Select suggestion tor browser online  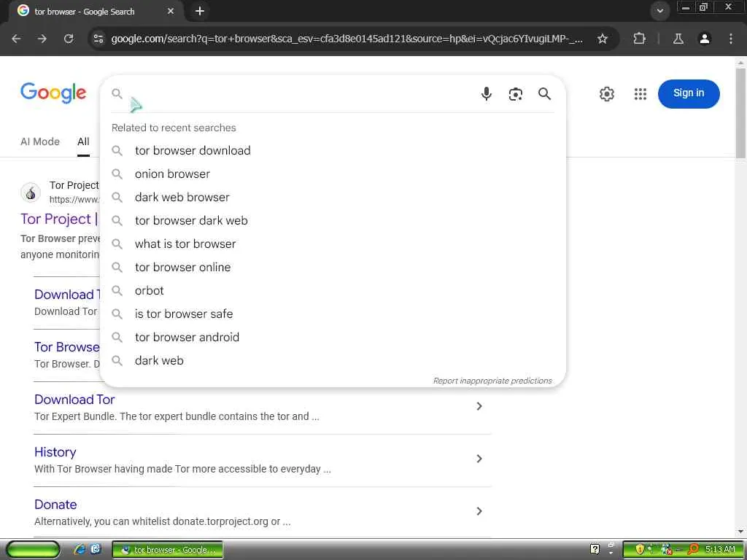[333, 267]
